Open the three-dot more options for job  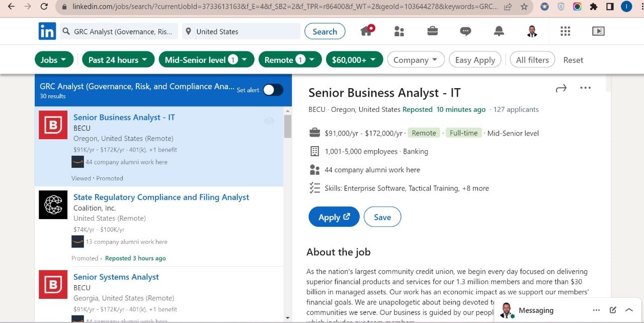585,88
